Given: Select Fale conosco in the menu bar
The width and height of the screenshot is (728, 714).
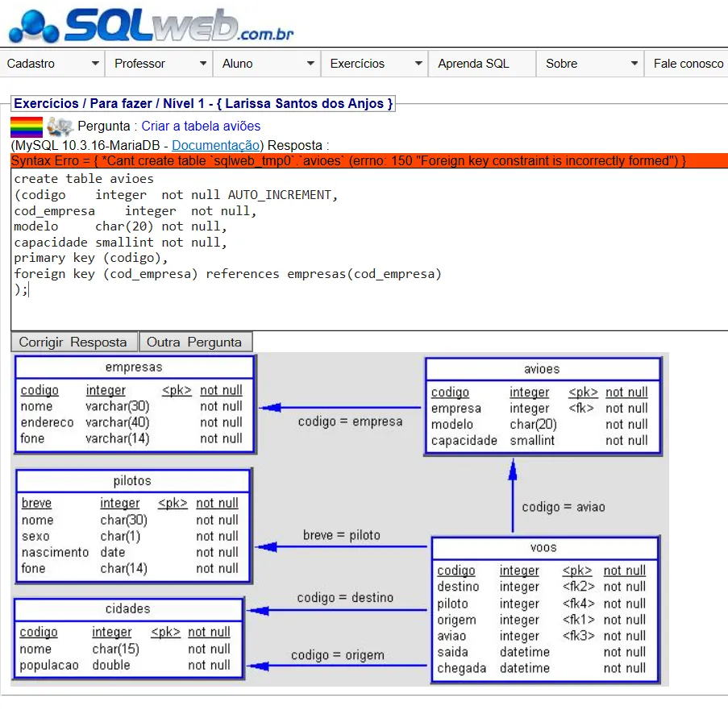Looking at the screenshot, I should point(688,64).
